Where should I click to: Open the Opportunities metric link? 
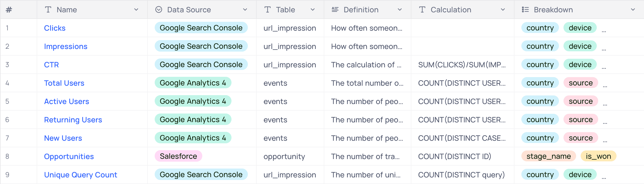click(x=69, y=156)
